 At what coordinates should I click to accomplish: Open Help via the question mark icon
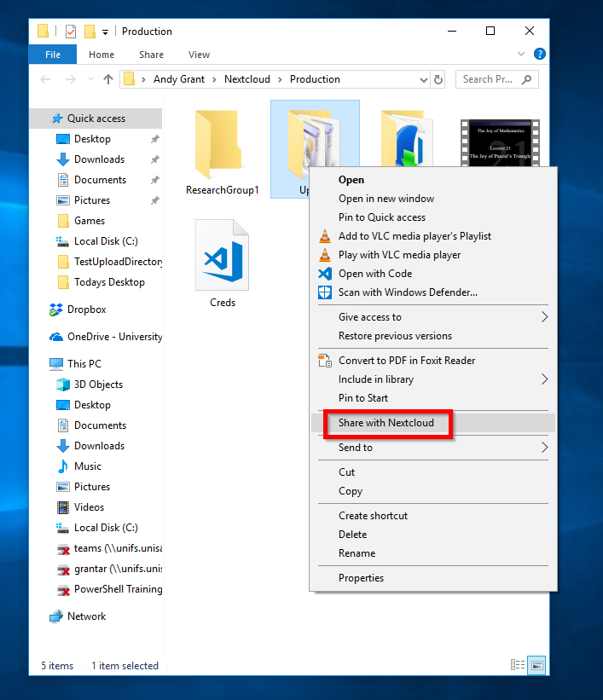pyautogui.click(x=539, y=55)
